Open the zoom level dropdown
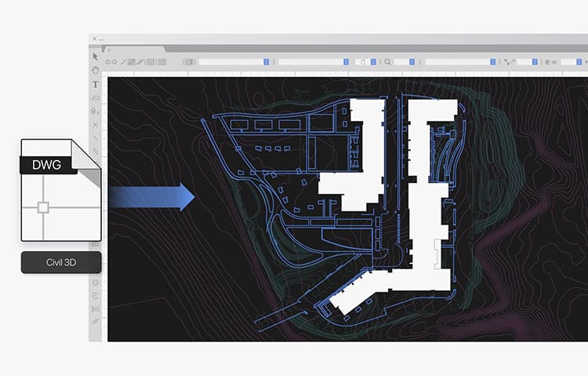Image resolution: width=588 pixels, height=376 pixels. click(x=405, y=62)
